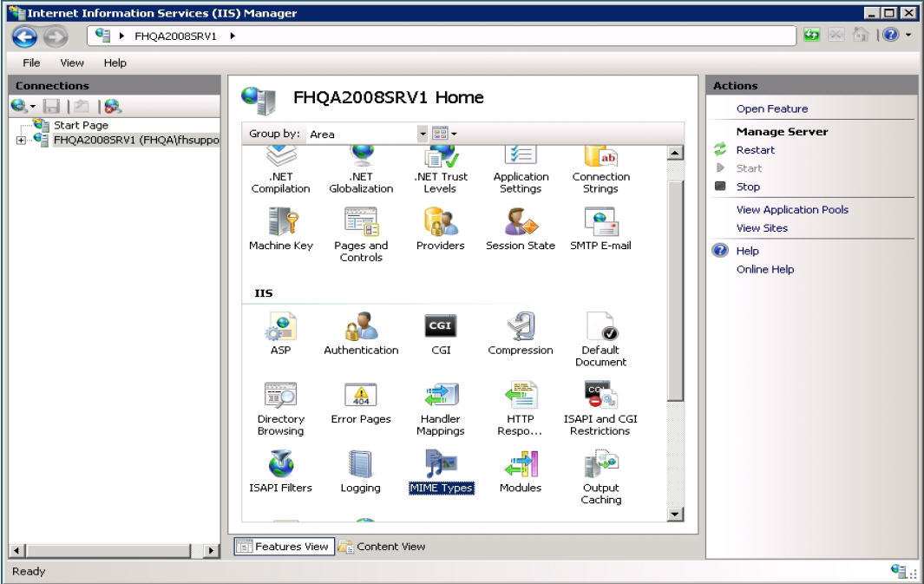Open the .NET Globalization feature

[361, 171]
